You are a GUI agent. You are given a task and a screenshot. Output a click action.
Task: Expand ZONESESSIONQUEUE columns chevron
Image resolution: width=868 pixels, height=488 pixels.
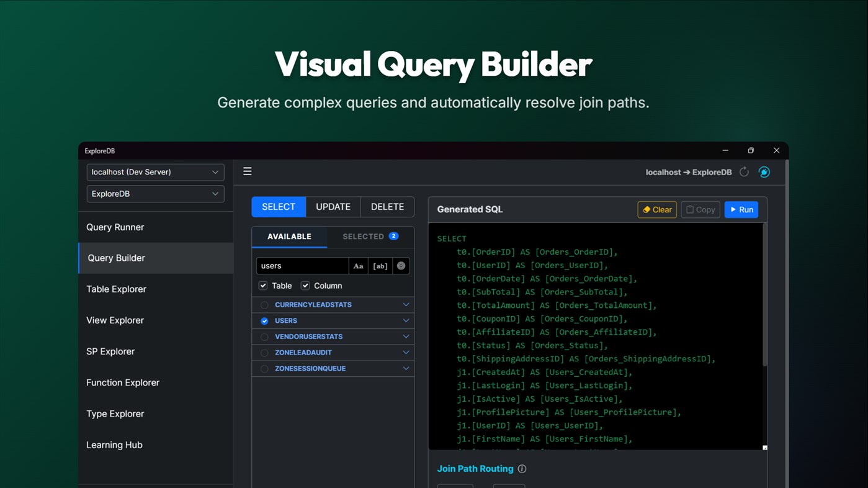pos(406,369)
